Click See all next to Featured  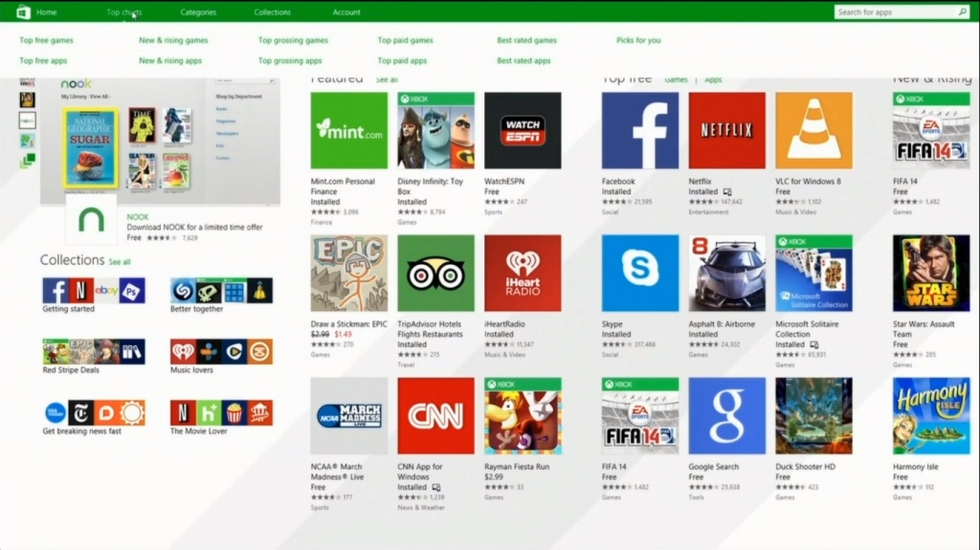tap(387, 80)
